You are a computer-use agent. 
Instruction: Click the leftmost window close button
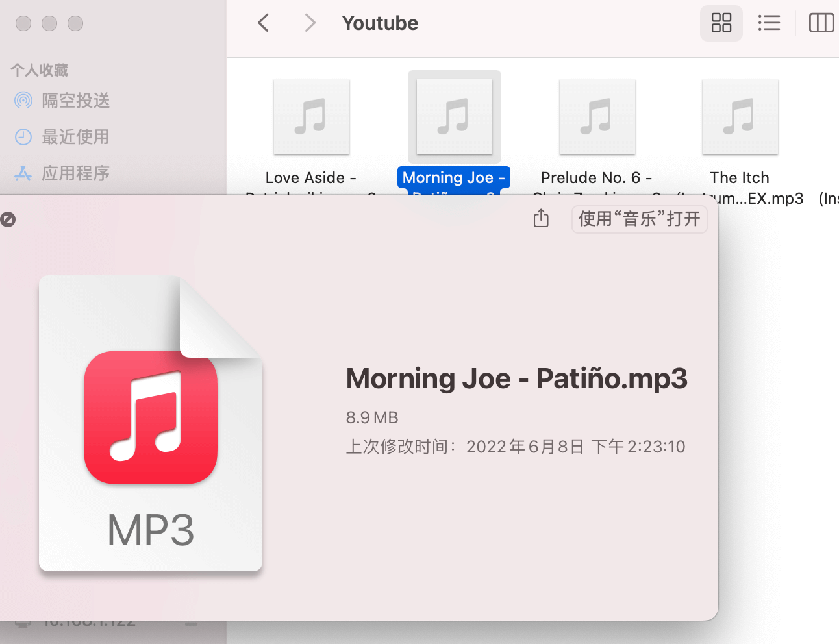[23, 23]
